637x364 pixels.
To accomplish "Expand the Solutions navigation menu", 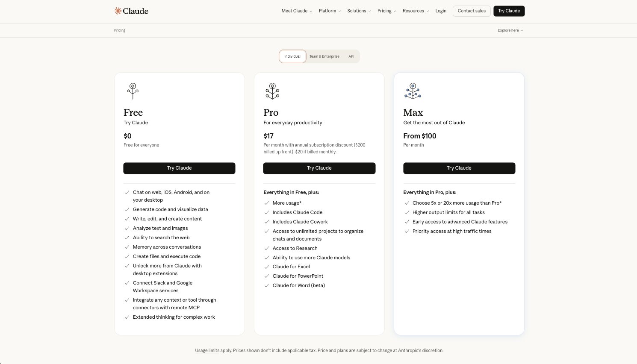I will [359, 11].
